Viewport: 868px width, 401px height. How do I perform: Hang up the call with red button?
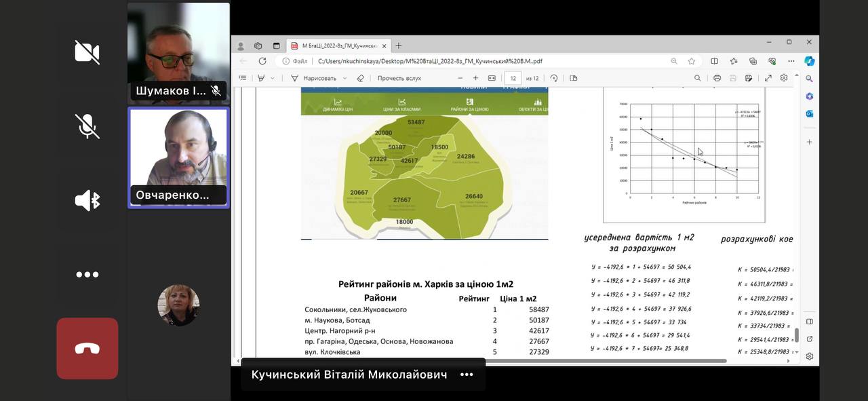(87, 349)
